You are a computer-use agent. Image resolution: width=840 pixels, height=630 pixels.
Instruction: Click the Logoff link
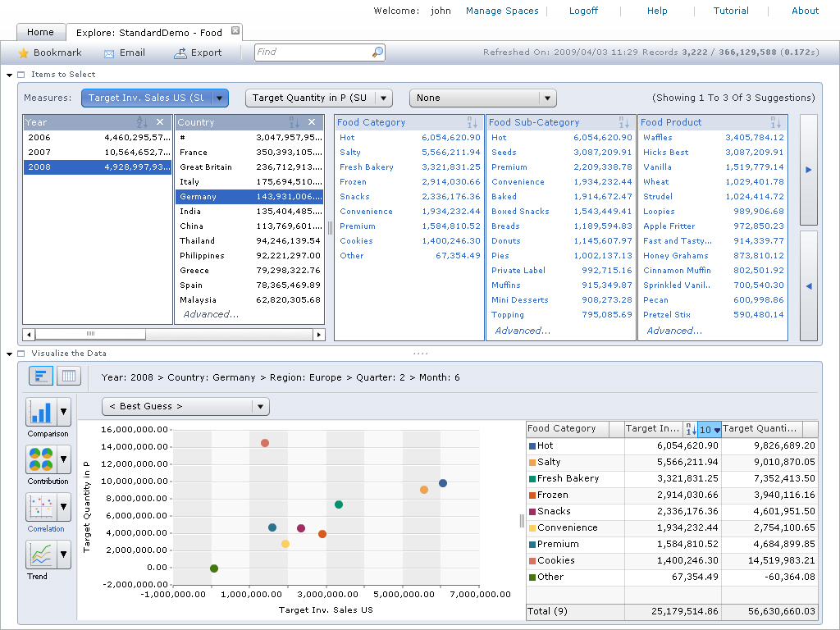[x=583, y=11]
